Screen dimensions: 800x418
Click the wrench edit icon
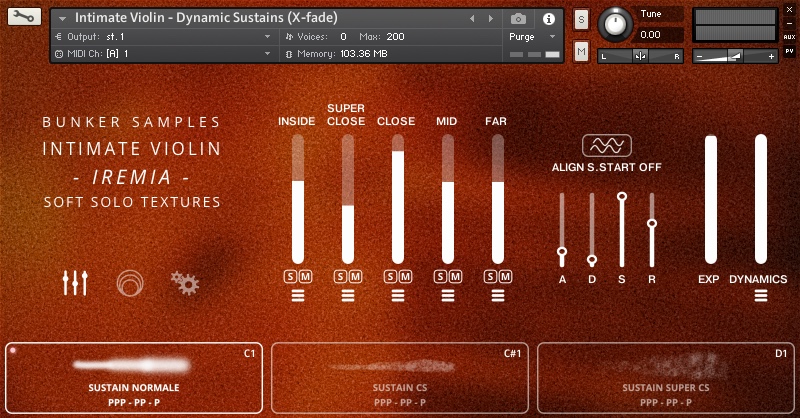pos(24,17)
